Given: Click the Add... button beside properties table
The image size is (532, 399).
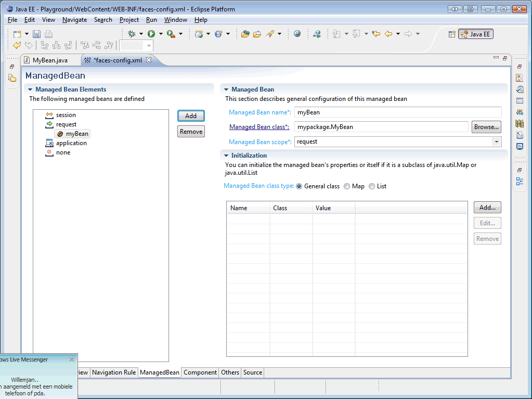Looking at the screenshot, I should [487, 208].
